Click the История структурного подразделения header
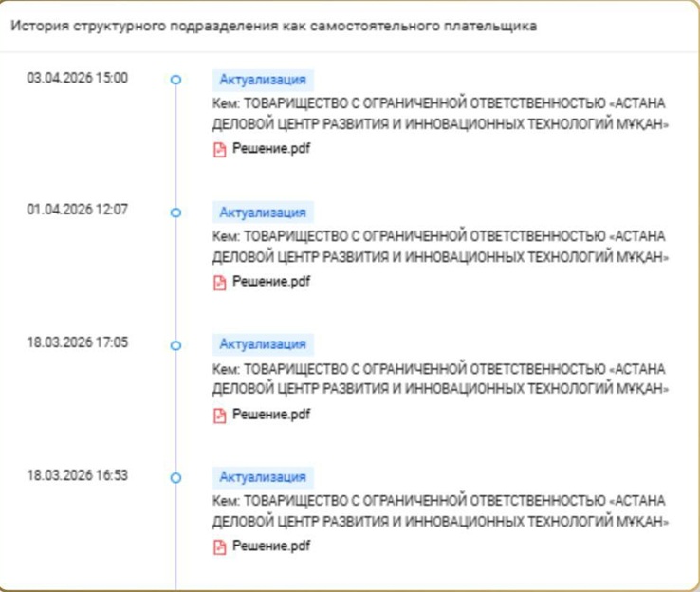This screenshot has width=700, height=592. tap(274, 27)
